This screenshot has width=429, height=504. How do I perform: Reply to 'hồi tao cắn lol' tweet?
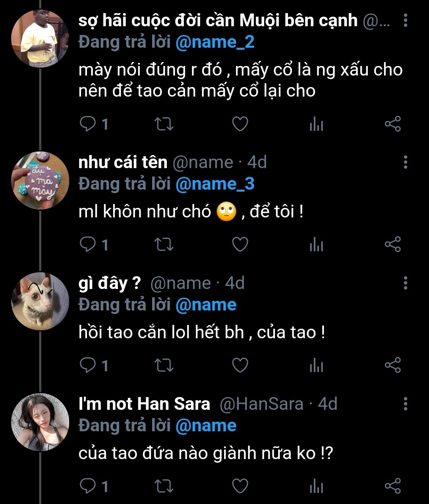[x=87, y=365]
